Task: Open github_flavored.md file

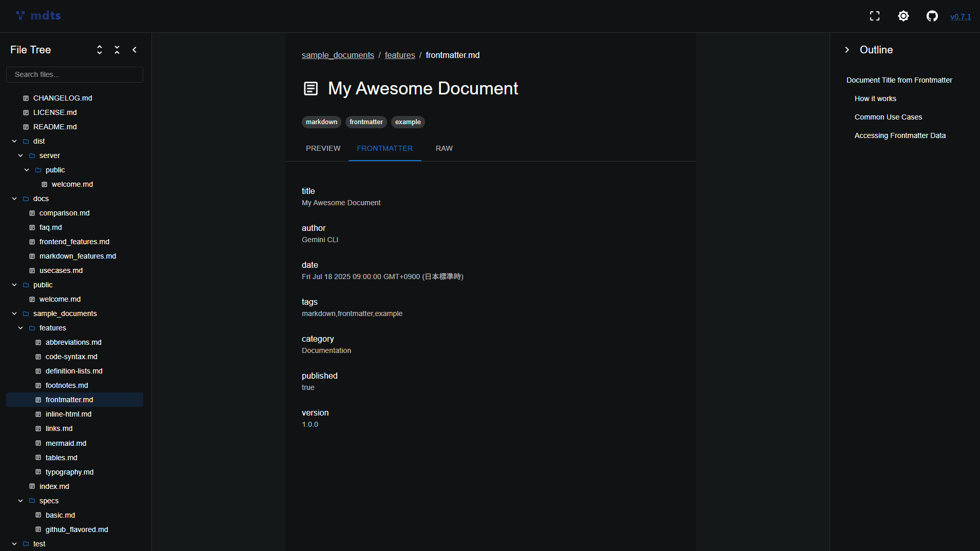Action: coord(77,529)
